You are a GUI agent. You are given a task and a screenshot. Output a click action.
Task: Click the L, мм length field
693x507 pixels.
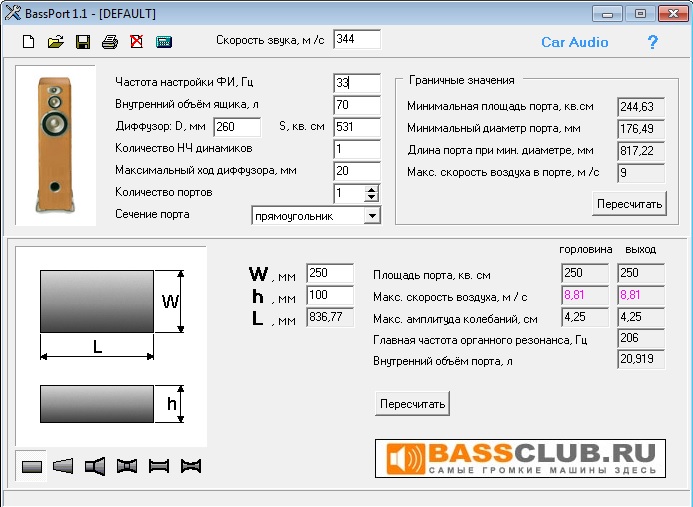coord(330,317)
